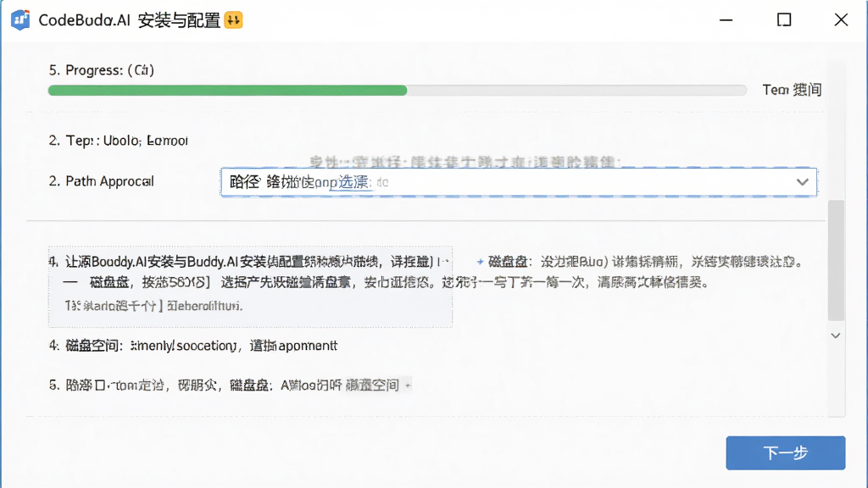Minimize the installer window

pos(726,20)
